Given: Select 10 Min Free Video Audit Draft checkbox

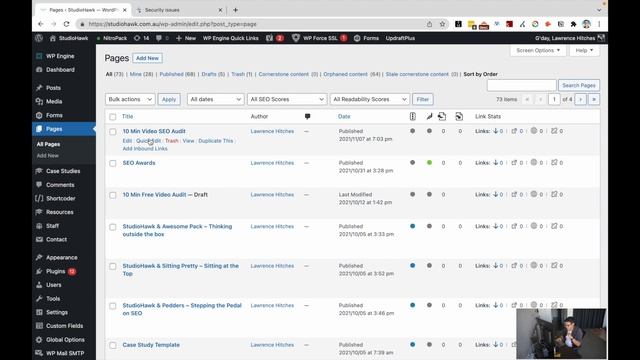Looking at the screenshot, I should [113, 195].
